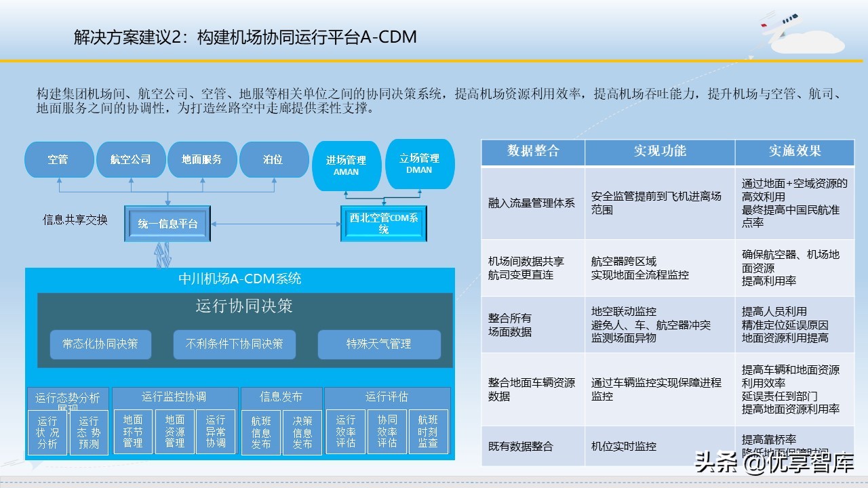The width and height of the screenshot is (868, 488).
Task: Click the 地面服务 oval shape
Action: pyautogui.click(x=203, y=160)
